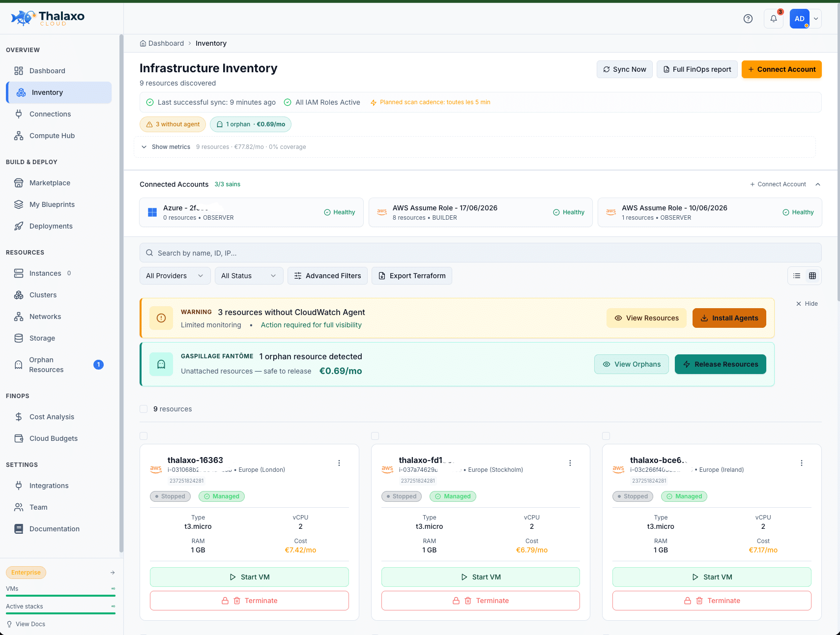Click the Active stacks progress bar
The width and height of the screenshot is (840, 635).
point(60,613)
